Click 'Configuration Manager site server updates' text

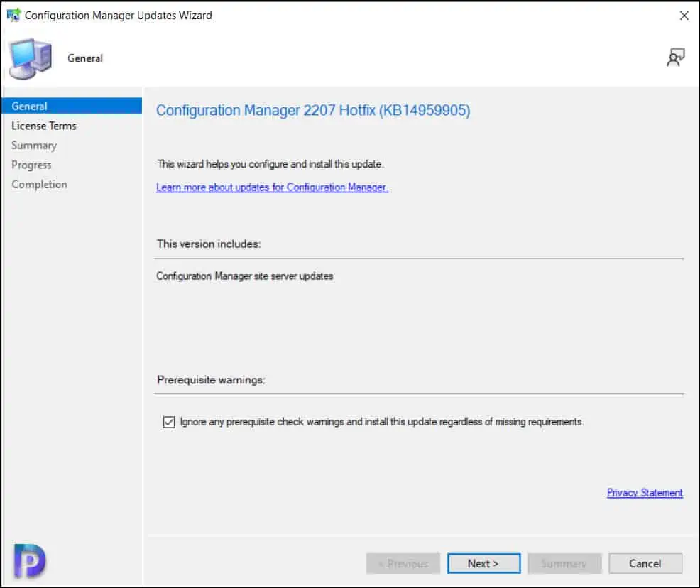(x=245, y=276)
